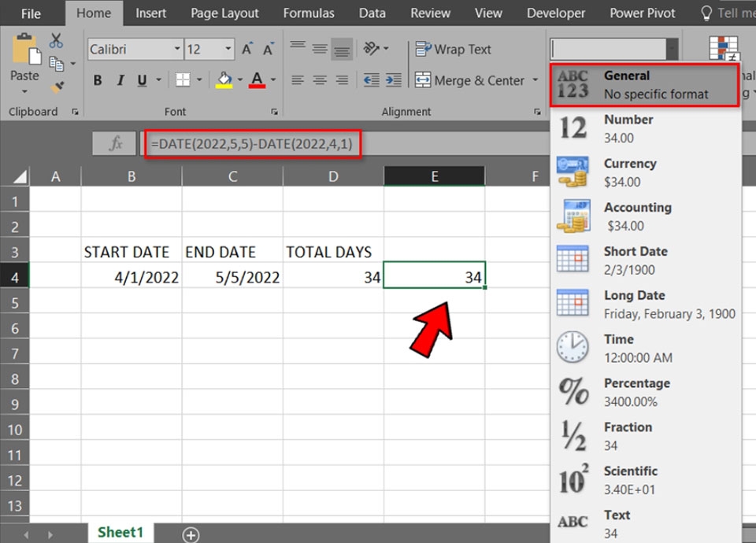The width and height of the screenshot is (756, 543).
Task: Select the Cut scissors icon
Action: click(x=57, y=39)
